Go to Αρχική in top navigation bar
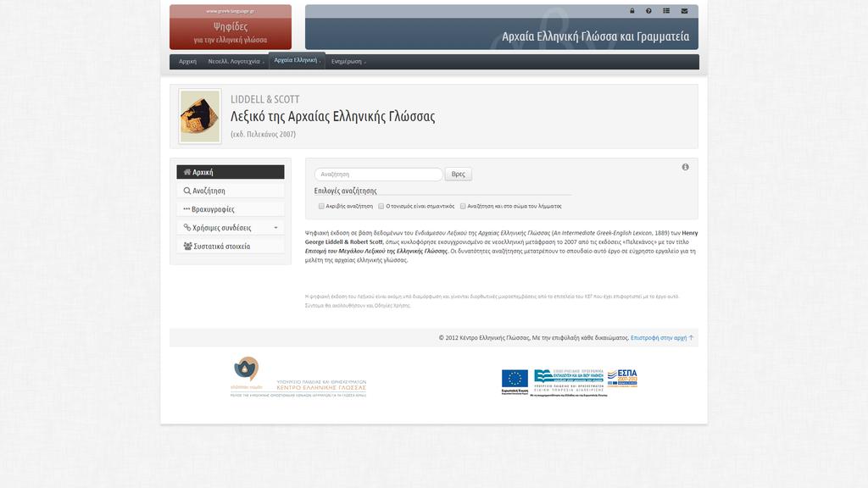Viewport: 868px width, 488px height. point(187,61)
